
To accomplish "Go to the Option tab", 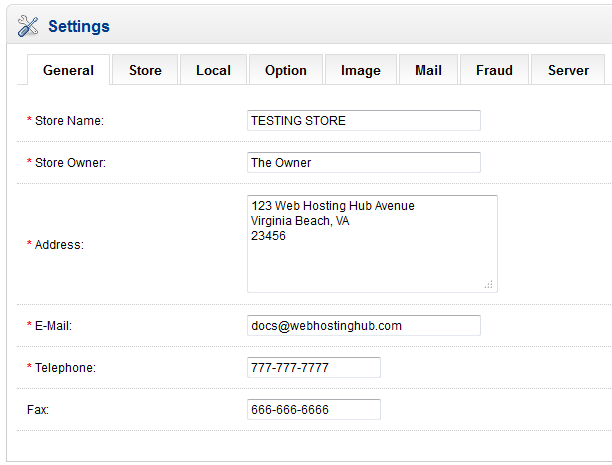I will 286,70.
